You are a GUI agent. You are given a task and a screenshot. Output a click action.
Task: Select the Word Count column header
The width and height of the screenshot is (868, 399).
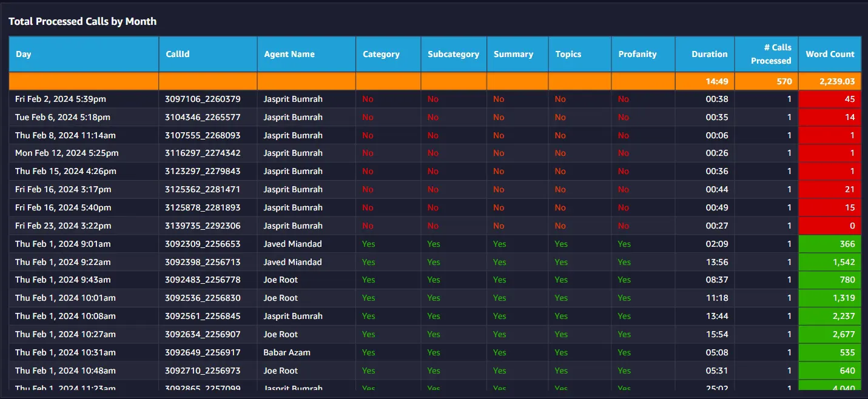[830, 54]
